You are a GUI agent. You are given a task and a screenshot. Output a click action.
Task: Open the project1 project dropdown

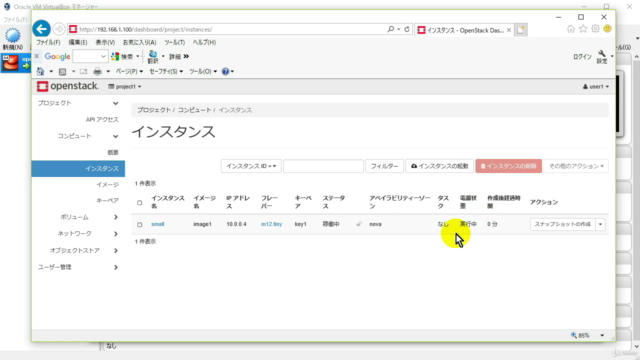125,87
